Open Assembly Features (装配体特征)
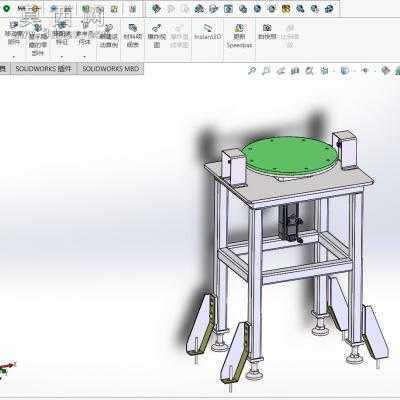This screenshot has height=400, width=400. 62,33
